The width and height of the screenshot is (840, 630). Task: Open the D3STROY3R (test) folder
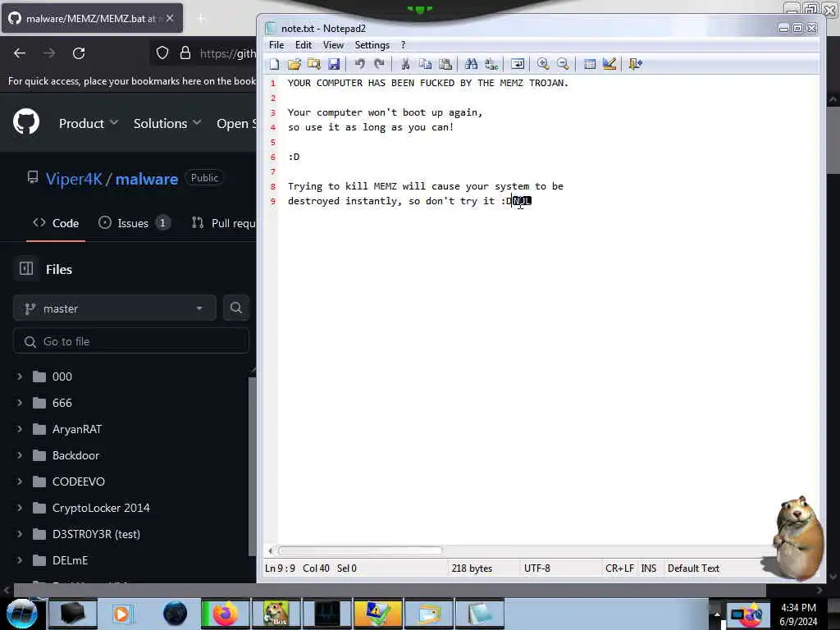(96, 534)
